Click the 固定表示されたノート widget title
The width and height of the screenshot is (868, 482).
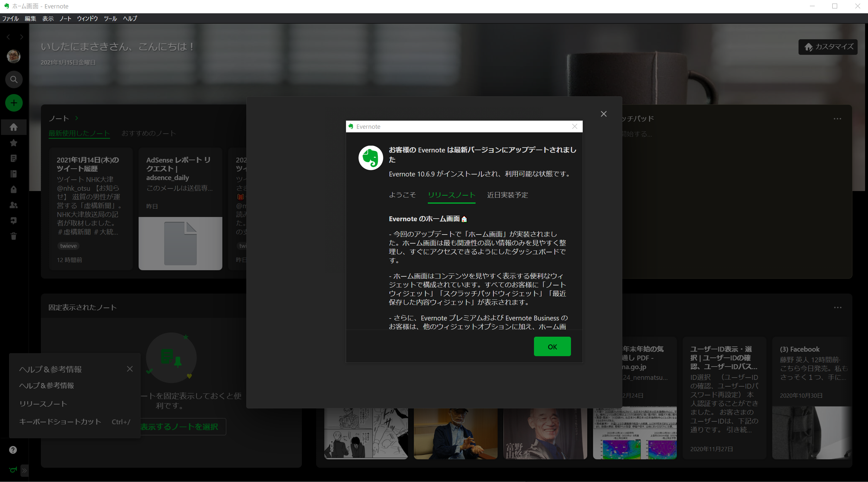coord(82,307)
